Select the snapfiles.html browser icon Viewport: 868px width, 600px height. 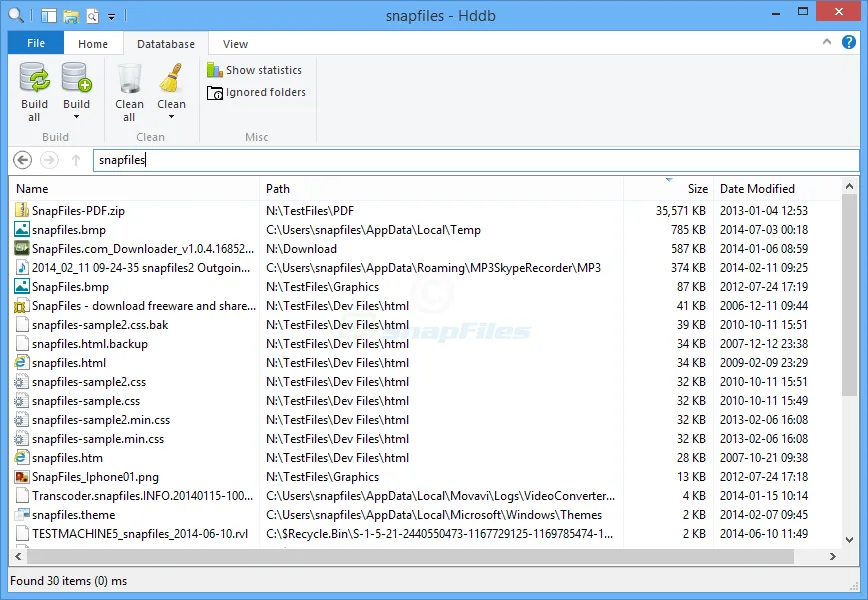click(x=22, y=363)
